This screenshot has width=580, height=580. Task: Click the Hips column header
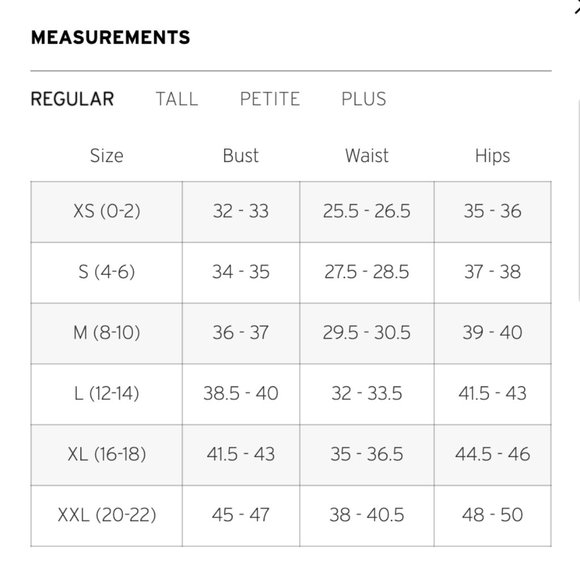click(492, 155)
